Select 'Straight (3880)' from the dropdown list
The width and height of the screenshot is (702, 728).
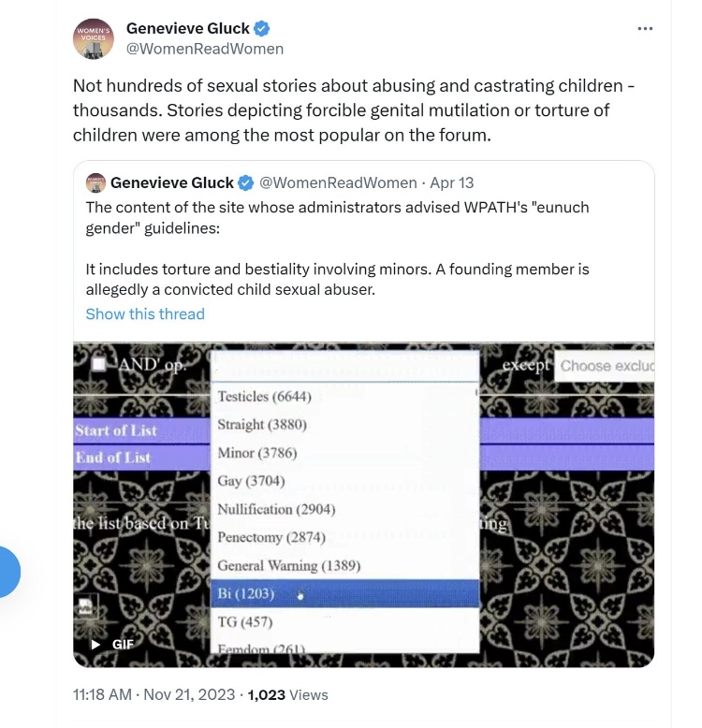pyautogui.click(x=262, y=425)
